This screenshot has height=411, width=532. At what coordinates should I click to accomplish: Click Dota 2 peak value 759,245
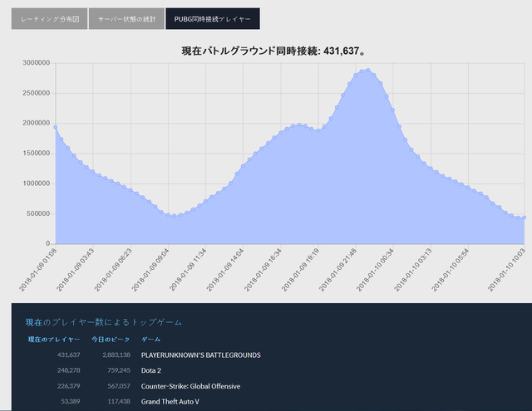point(119,370)
